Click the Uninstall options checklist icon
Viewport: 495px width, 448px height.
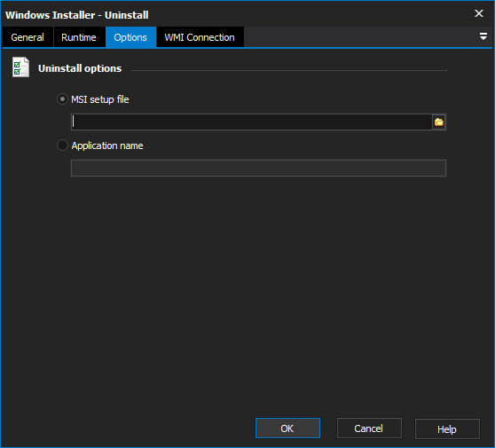(20, 67)
